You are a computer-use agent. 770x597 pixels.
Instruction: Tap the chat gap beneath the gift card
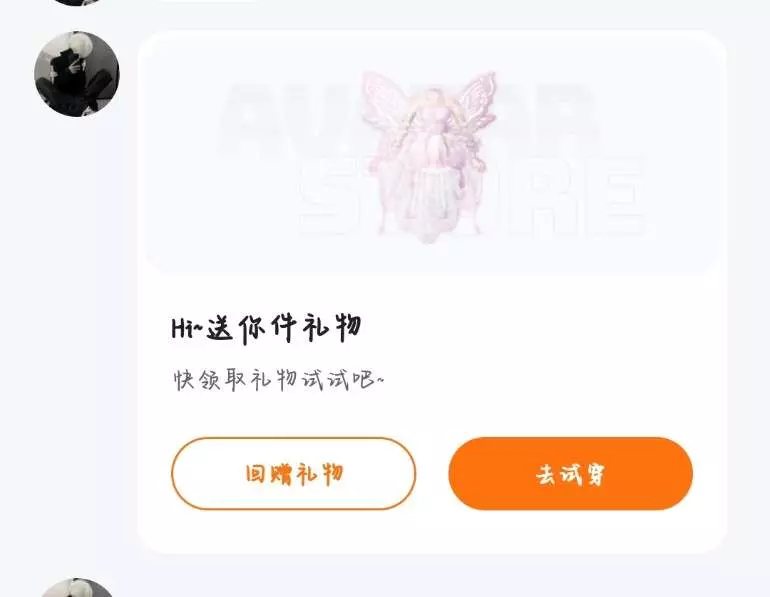point(432,574)
